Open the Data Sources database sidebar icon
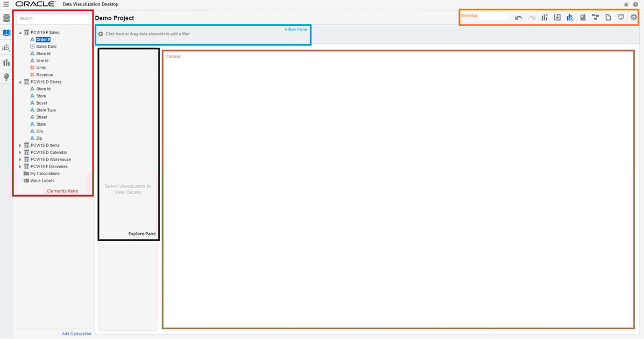644x339 pixels. point(6,18)
